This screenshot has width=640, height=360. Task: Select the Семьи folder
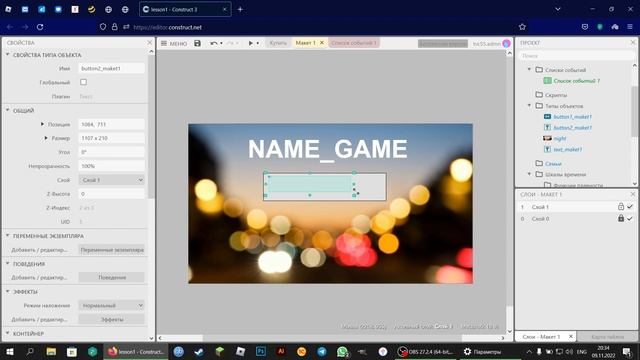553,164
